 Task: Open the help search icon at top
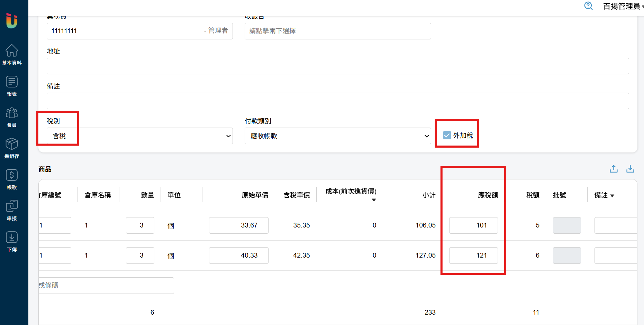point(588,6)
